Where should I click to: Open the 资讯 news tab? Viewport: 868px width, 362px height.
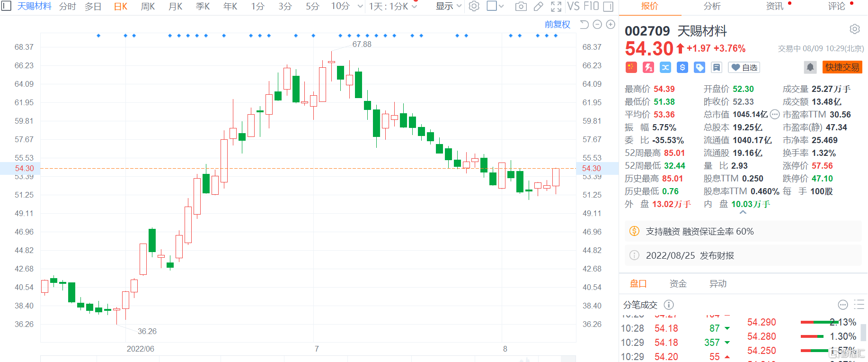tap(775, 6)
